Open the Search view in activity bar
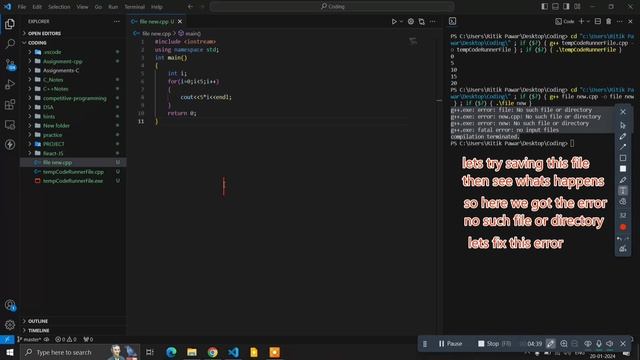 [10, 44]
